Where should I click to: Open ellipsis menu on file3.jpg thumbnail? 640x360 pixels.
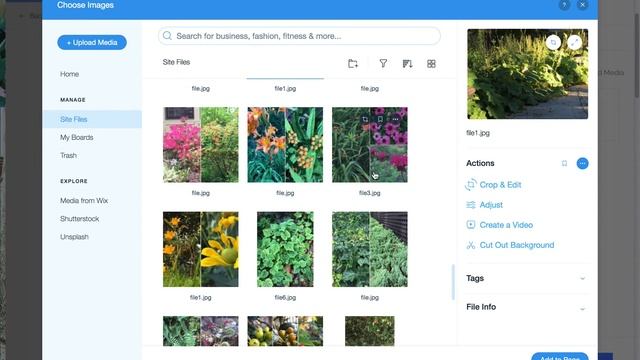pyautogui.click(x=395, y=119)
